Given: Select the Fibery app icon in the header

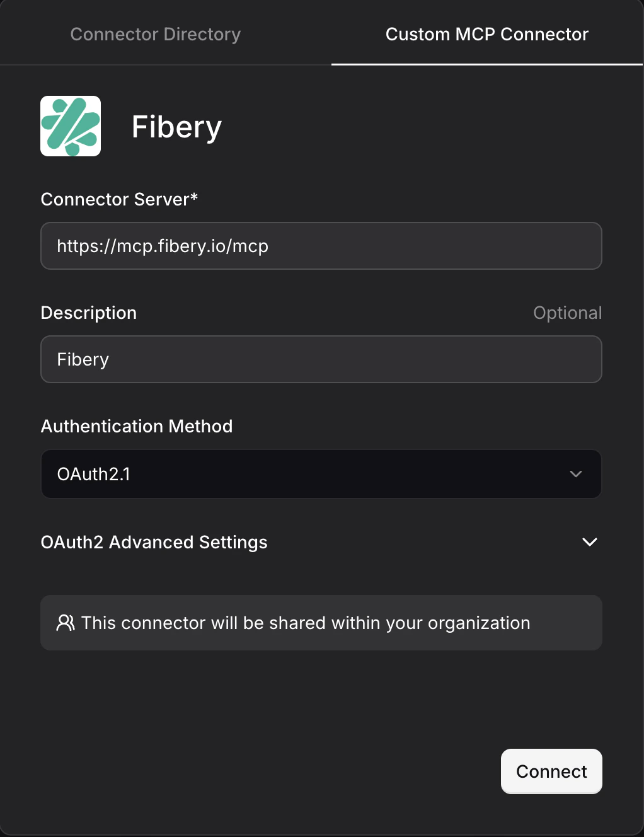Looking at the screenshot, I should tap(71, 125).
